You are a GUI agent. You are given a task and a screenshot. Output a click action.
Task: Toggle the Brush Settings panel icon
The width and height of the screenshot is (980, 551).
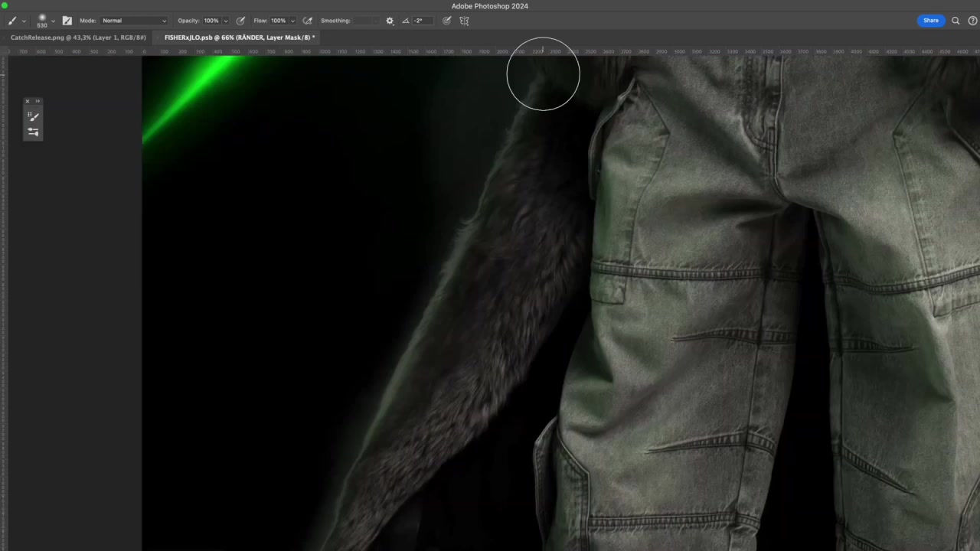tap(67, 21)
